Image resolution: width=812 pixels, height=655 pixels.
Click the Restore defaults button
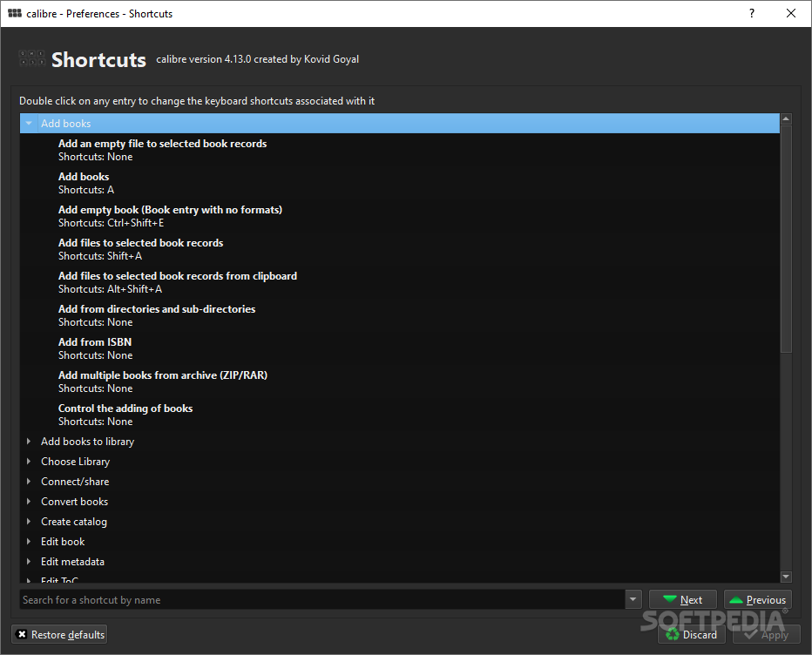coord(59,634)
